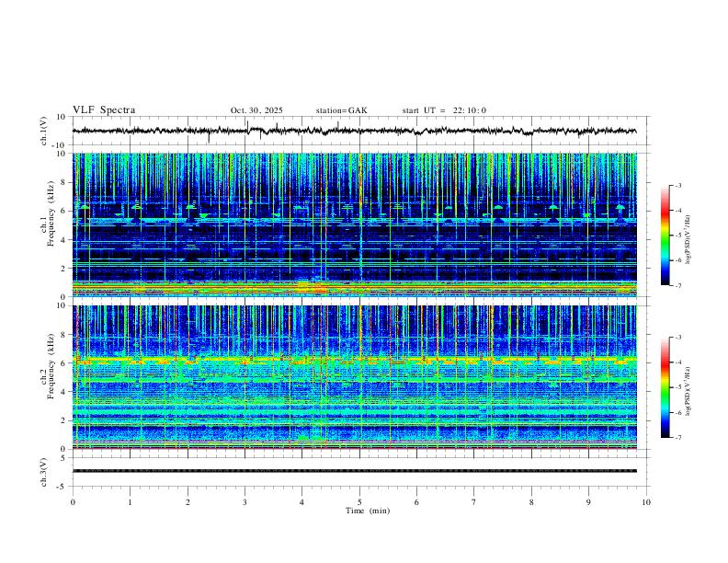Click the "ch.3(V)" axis label
728x563 pixels.
pyautogui.click(x=44, y=472)
